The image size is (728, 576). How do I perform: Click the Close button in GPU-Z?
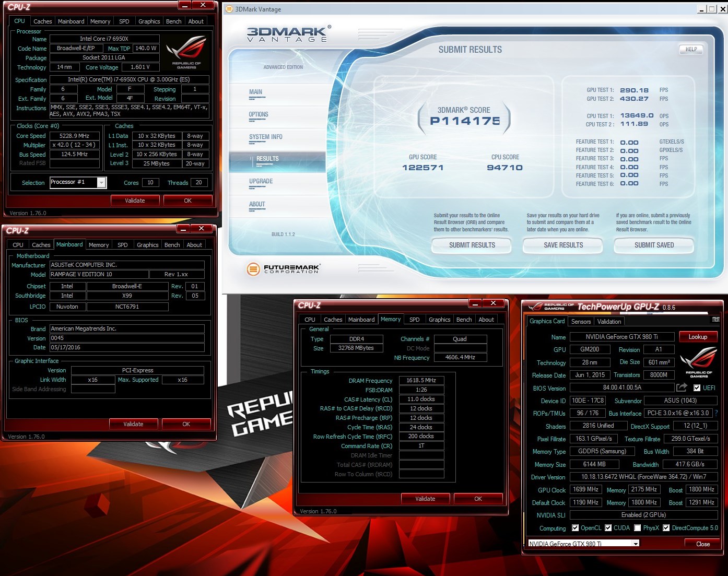coord(703,544)
